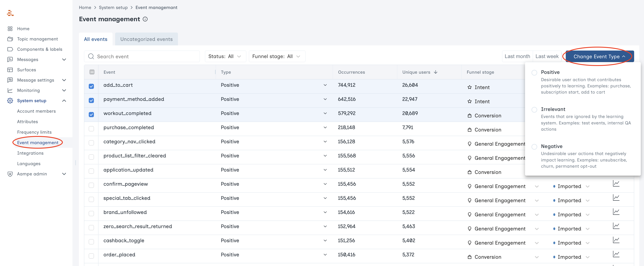Open the trend chart for order_placed
The height and width of the screenshot is (266, 644).
(616, 254)
